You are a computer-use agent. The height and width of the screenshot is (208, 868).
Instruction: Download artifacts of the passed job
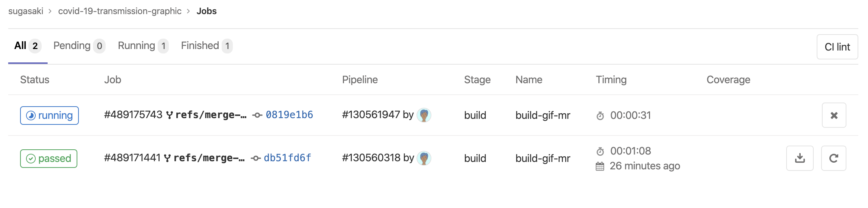point(800,158)
